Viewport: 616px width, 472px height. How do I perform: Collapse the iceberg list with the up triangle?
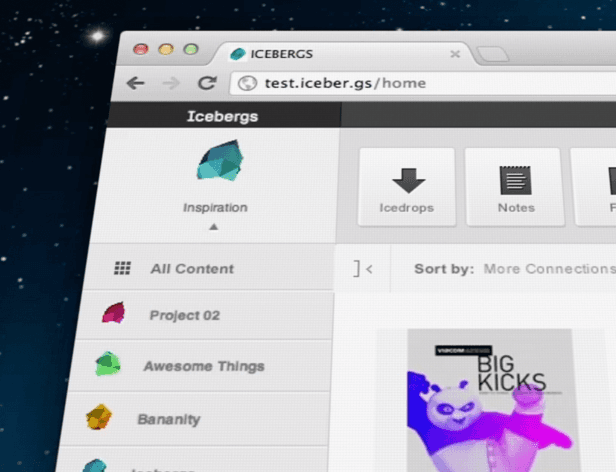[213, 227]
